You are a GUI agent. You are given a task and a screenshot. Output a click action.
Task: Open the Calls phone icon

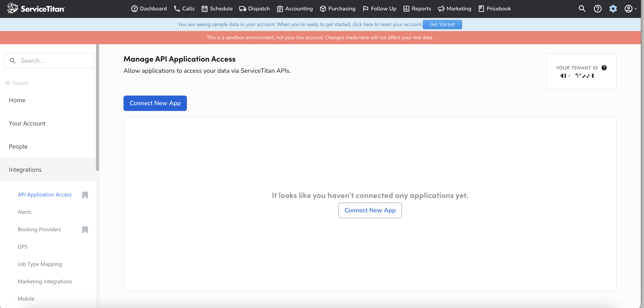pos(176,8)
